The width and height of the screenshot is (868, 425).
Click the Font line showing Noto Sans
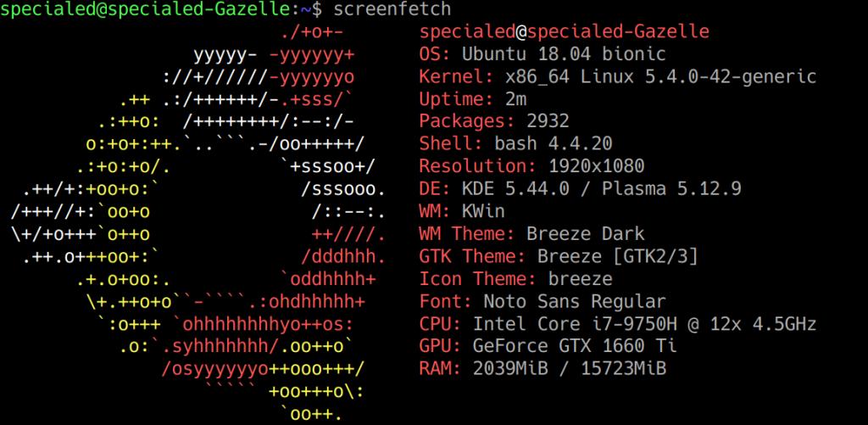(x=542, y=301)
